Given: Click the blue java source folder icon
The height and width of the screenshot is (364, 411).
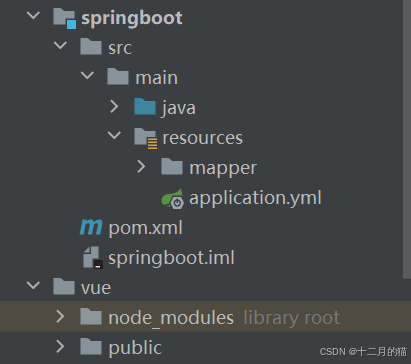Looking at the screenshot, I should coord(145,107).
